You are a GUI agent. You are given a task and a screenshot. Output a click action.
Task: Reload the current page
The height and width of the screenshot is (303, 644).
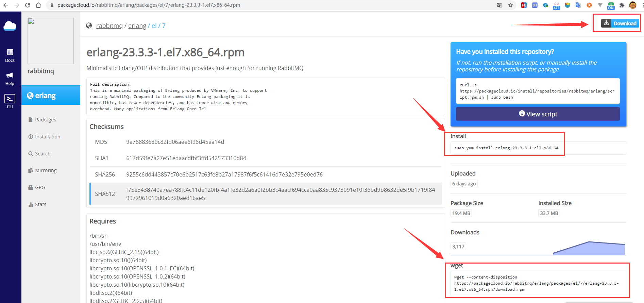28,5
